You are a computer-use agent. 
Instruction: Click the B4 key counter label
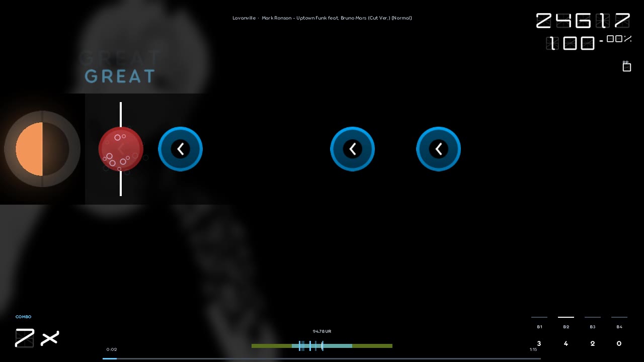619,327
